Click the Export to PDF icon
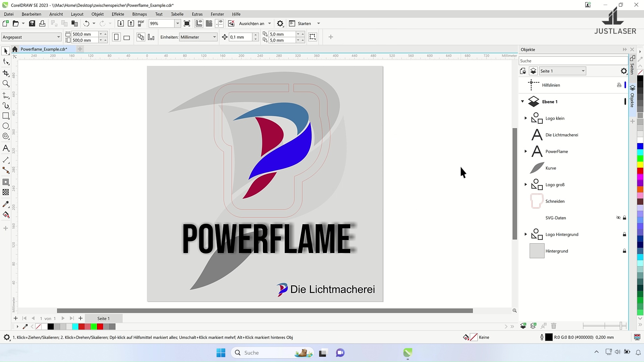The image size is (644, 362). pos(141,23)
